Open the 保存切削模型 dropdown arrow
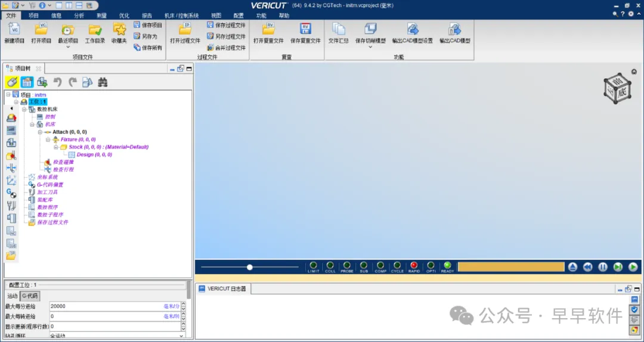 coord(370,47)
